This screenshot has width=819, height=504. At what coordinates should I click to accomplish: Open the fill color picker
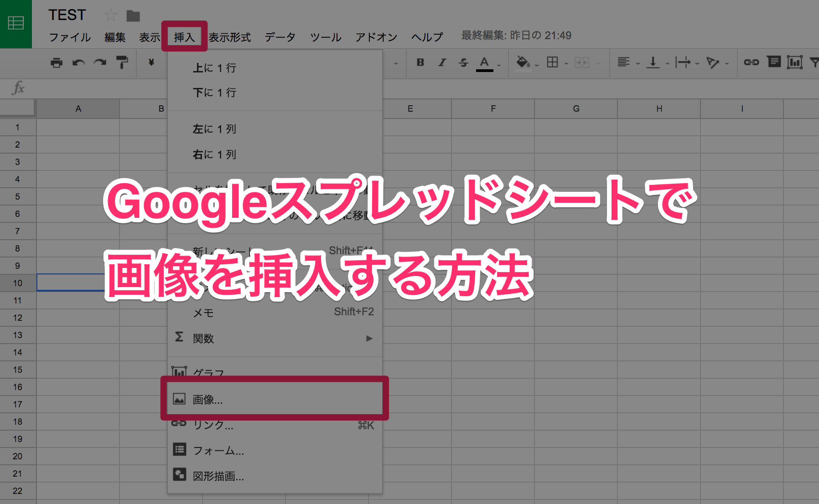pyautogui.click(x=523, y=62)
